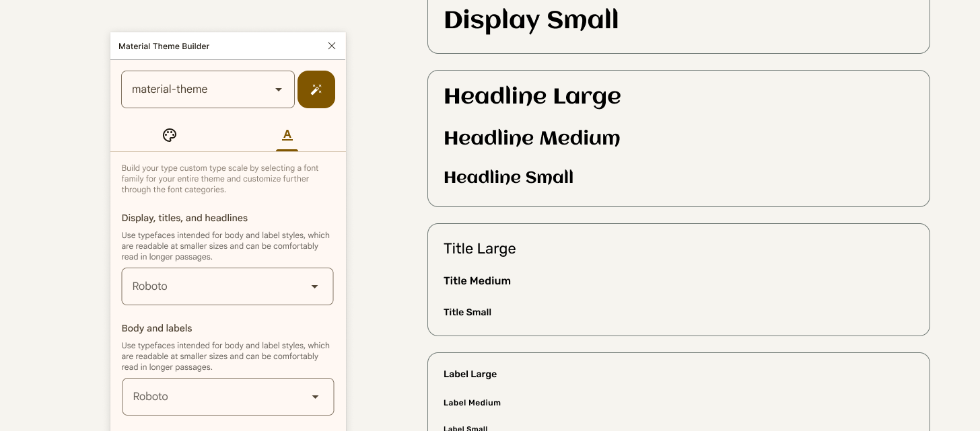This screenshot has width=980, height=431.
Task: Click the chevron on the body font dropdown
Action: coord(315,397)
